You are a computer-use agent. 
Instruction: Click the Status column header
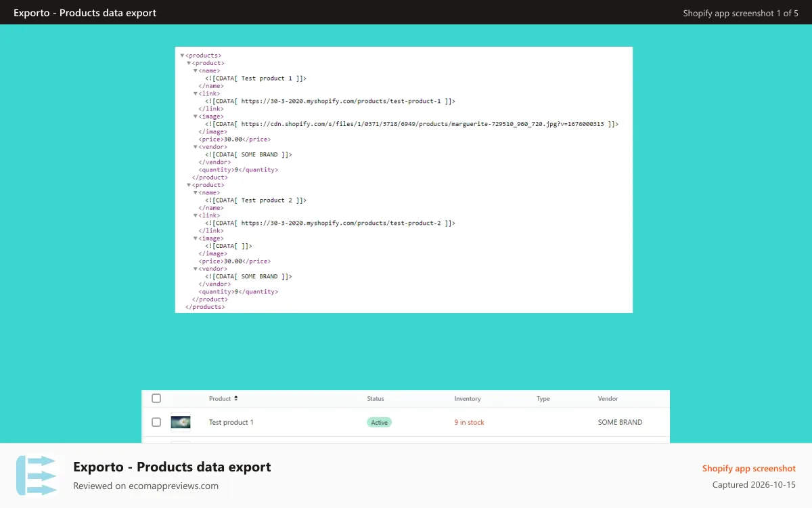click(x=376, y=399)
